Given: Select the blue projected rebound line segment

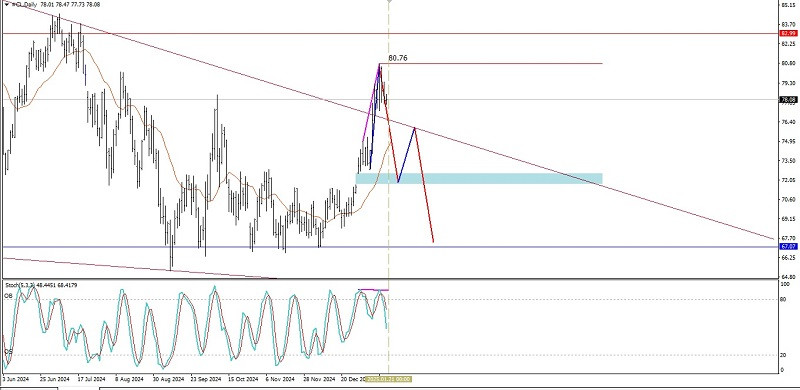Looking at the screenshot, I should (x=406, y=155).
